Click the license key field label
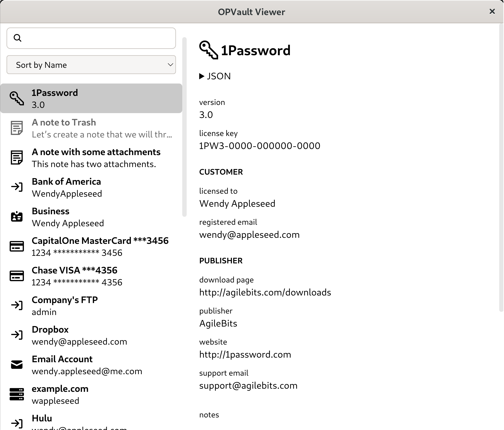The image size is (504, 430). point(218,134)
